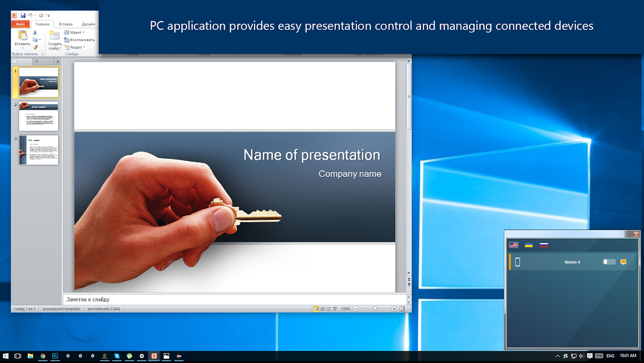This screenshot has height=363, width=644.
Task: Switch to Slide Sorter view icon
Action: click(x=323, y=309)
